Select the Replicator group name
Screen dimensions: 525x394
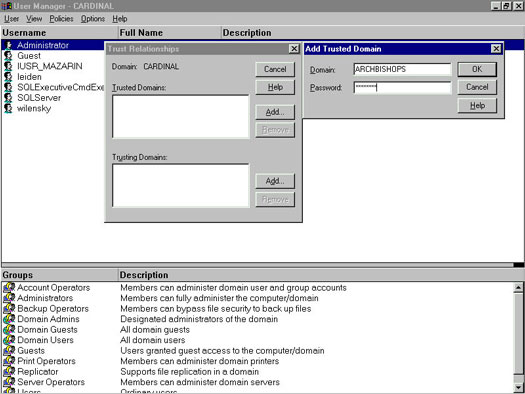click(x=38, y=372)
